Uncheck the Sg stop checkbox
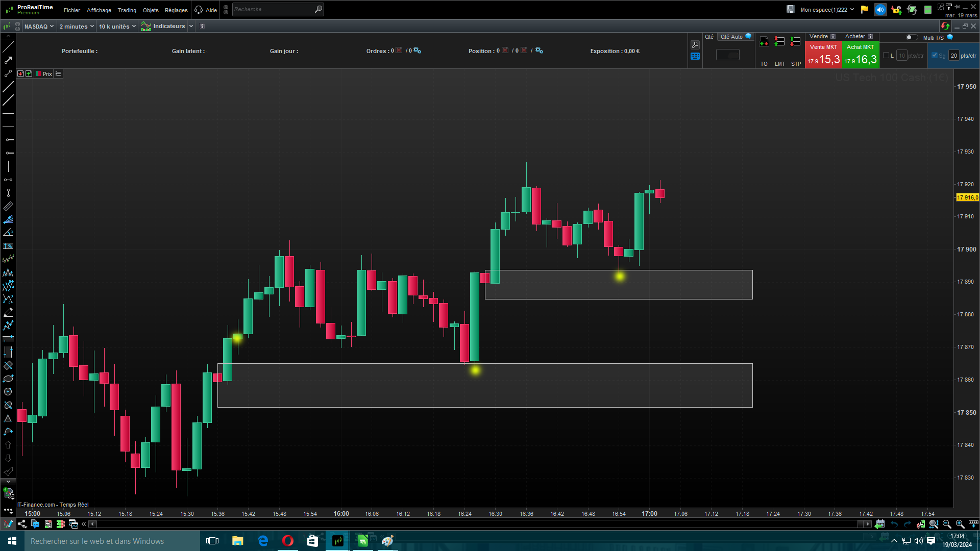 point(935,56)
